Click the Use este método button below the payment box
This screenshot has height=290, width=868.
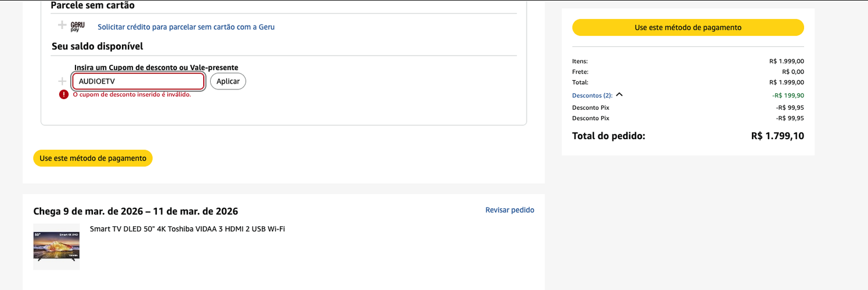(93, 158)
